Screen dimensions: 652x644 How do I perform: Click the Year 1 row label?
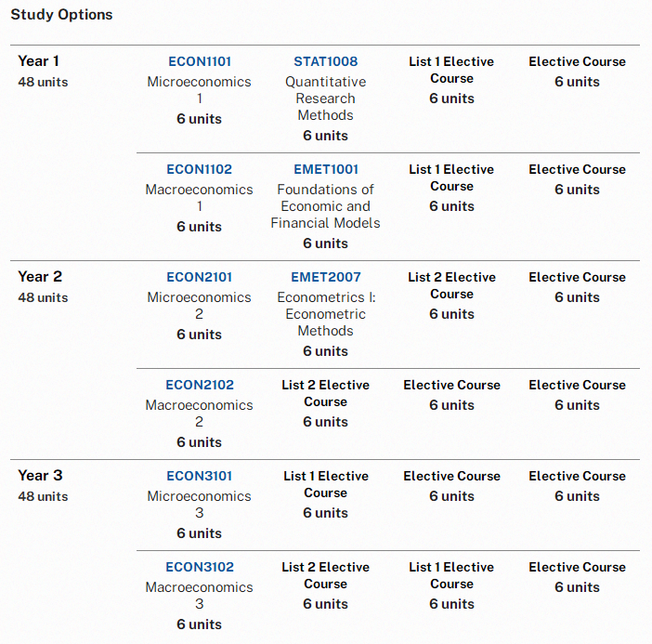pyautogui.click(x=38, y=61)
